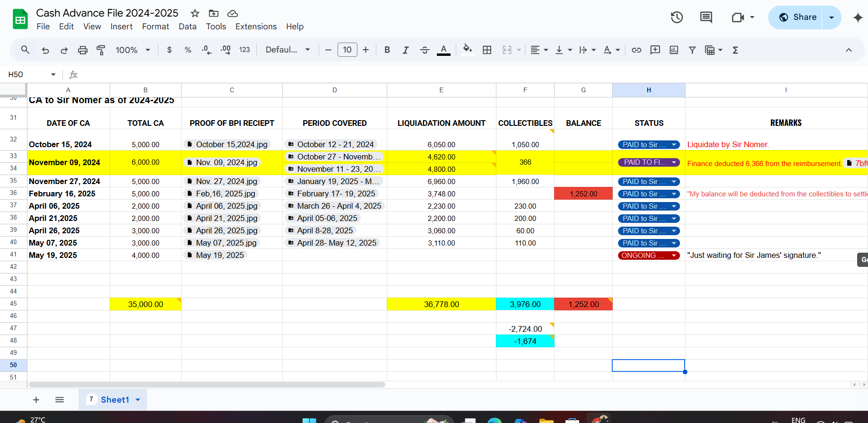
Task: Open the Google Sheets home logo
Action: (x=20, y=19)
